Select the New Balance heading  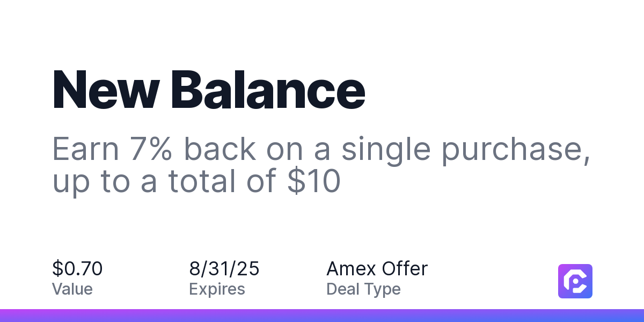tap(209, 89)
